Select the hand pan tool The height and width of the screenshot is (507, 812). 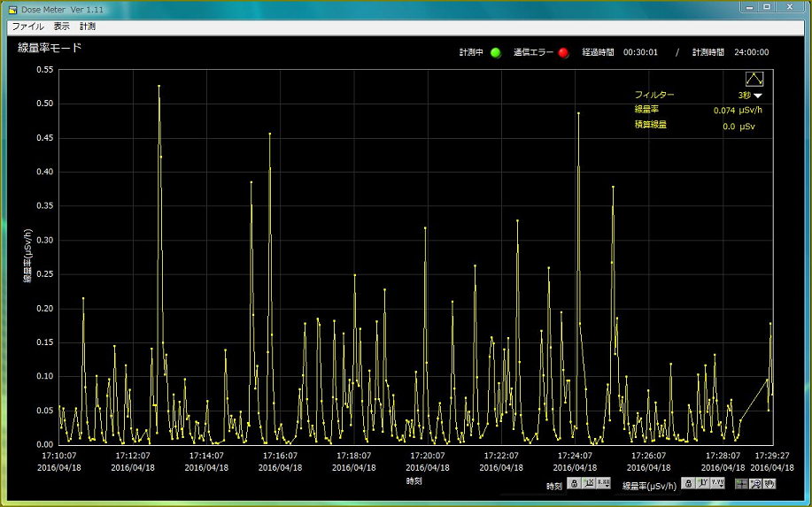(769, 483)
